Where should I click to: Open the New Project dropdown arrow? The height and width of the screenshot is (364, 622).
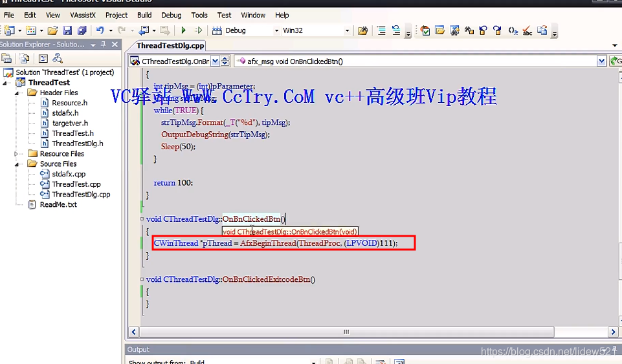19,30
